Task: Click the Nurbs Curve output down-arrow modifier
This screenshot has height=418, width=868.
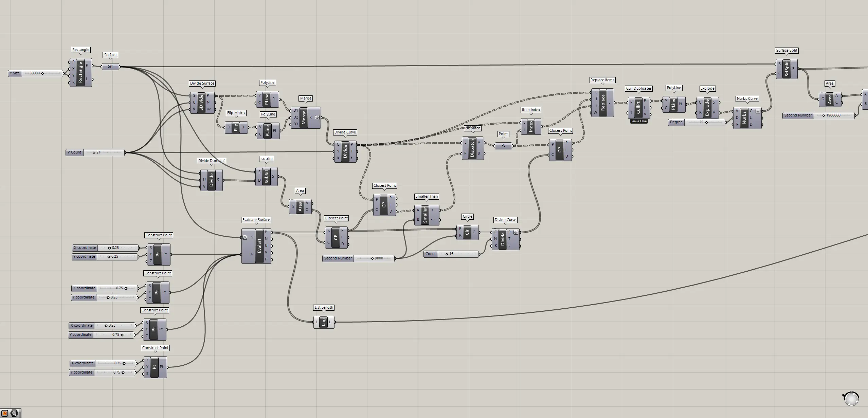Action: tap(758, 111)
